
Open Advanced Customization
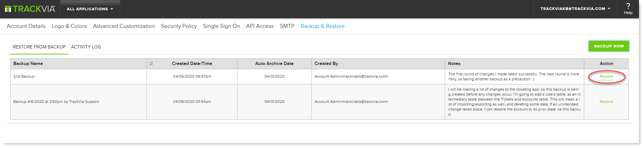[x=124, y=26]
